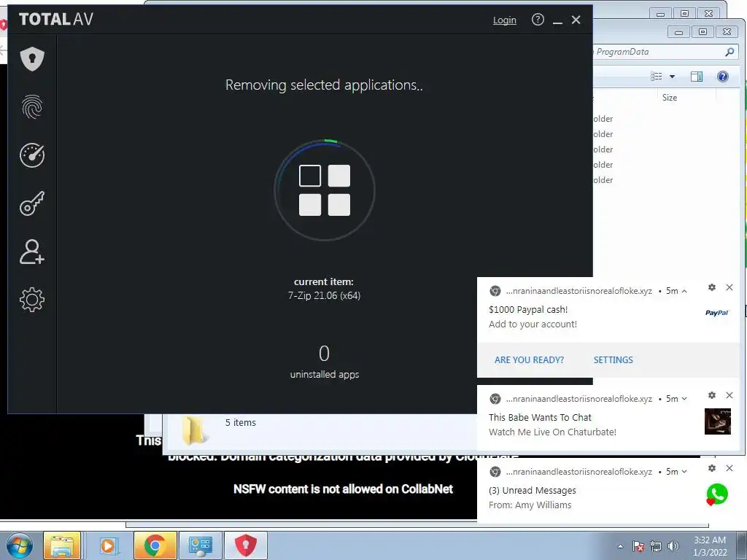Viewport: 747px width, 560px height.
Task: Show hidden system tray icons arrow
Action: [x=620, y=546]
